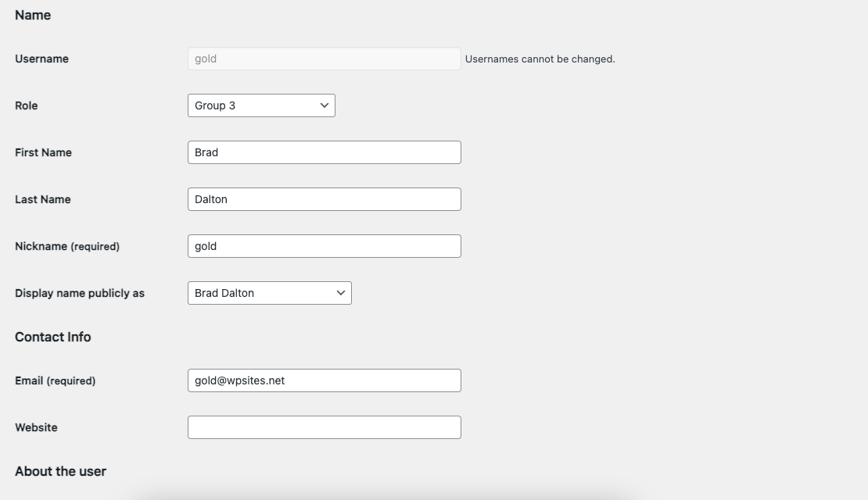This screenshot has height=500, width=868.
Task: Click the Nickname (required) label
Action: 67,246
